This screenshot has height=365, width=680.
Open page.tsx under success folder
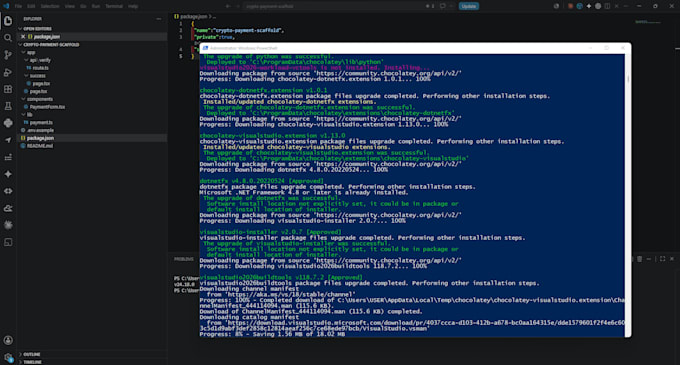coord(42,84)
